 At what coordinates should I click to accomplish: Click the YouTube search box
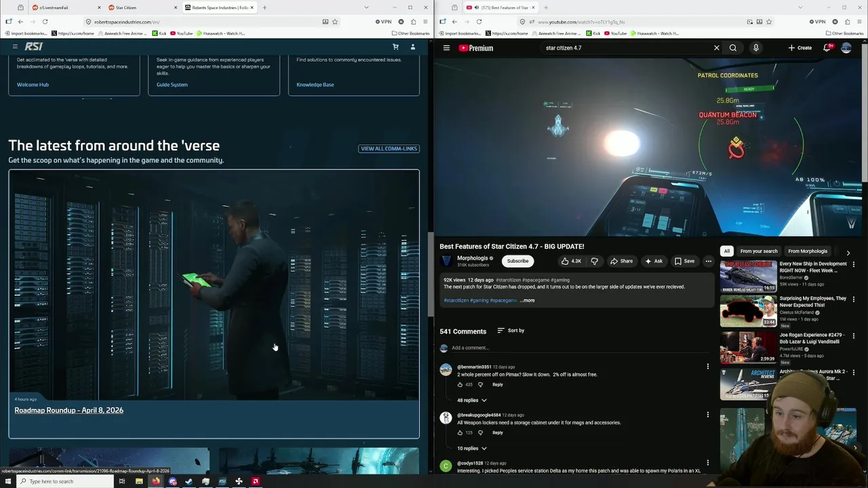pos(624,48)
